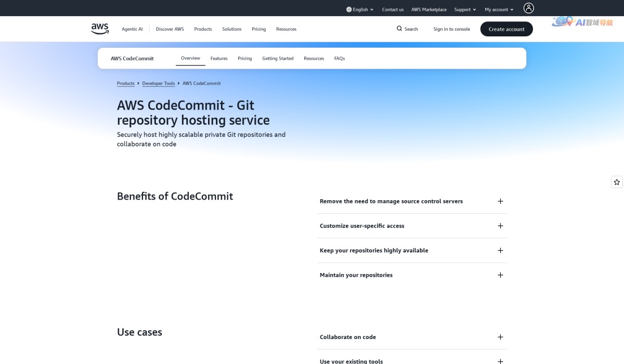
Task: Open the user profile avatar icon
Action: [529, 8]
